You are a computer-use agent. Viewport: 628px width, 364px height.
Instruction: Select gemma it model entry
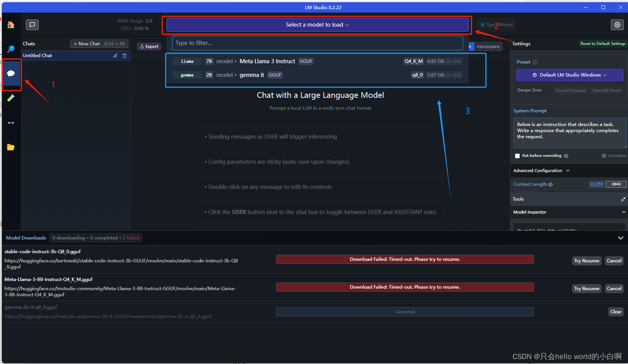317,75
